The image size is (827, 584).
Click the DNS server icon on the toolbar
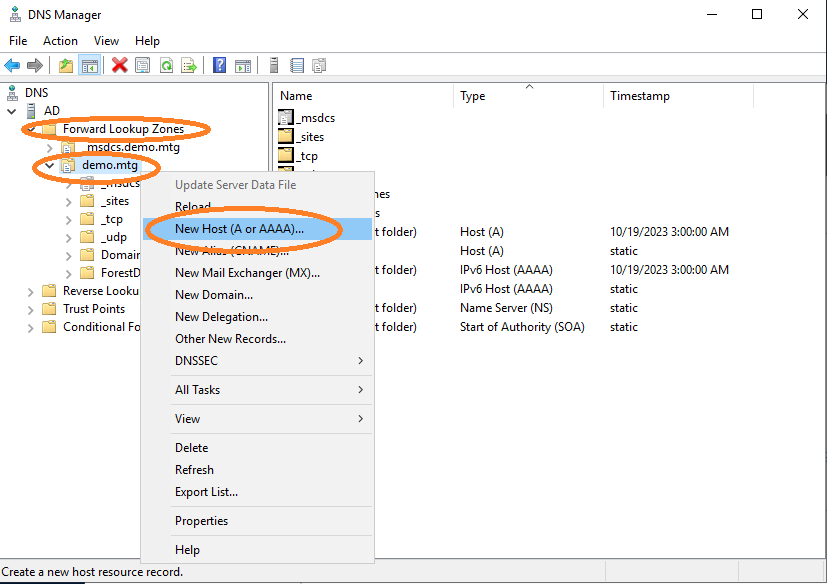click(x=273, y=65)
